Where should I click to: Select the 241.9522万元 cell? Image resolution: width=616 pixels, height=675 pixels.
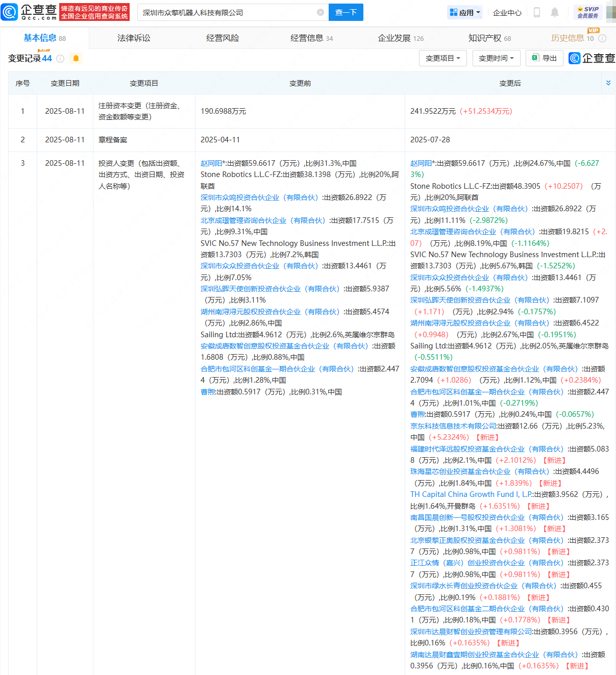(x=509, y=111)
